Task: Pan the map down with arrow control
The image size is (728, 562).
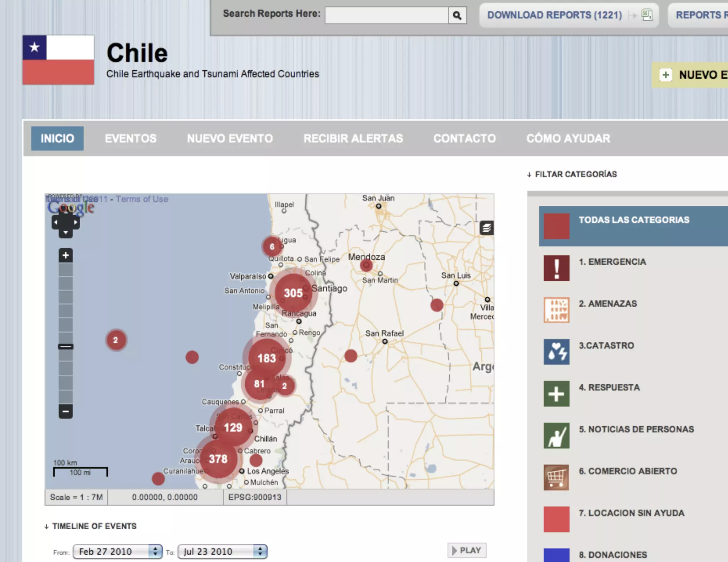Action: [x=66, y=233]
